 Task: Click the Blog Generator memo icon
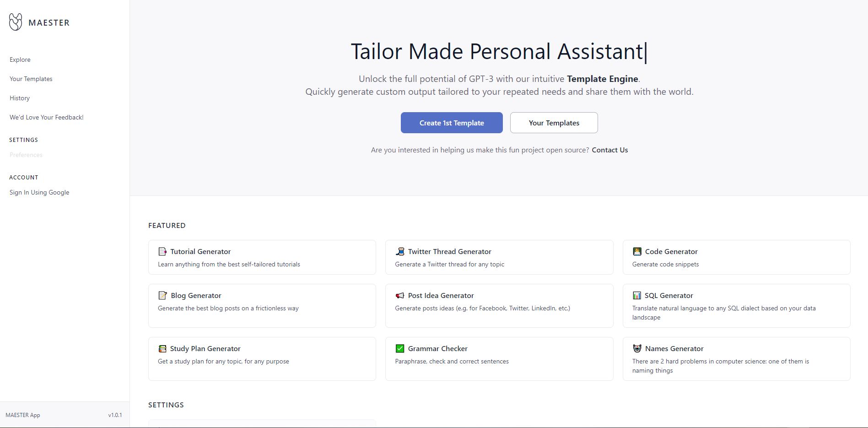(x=162, y=295)
